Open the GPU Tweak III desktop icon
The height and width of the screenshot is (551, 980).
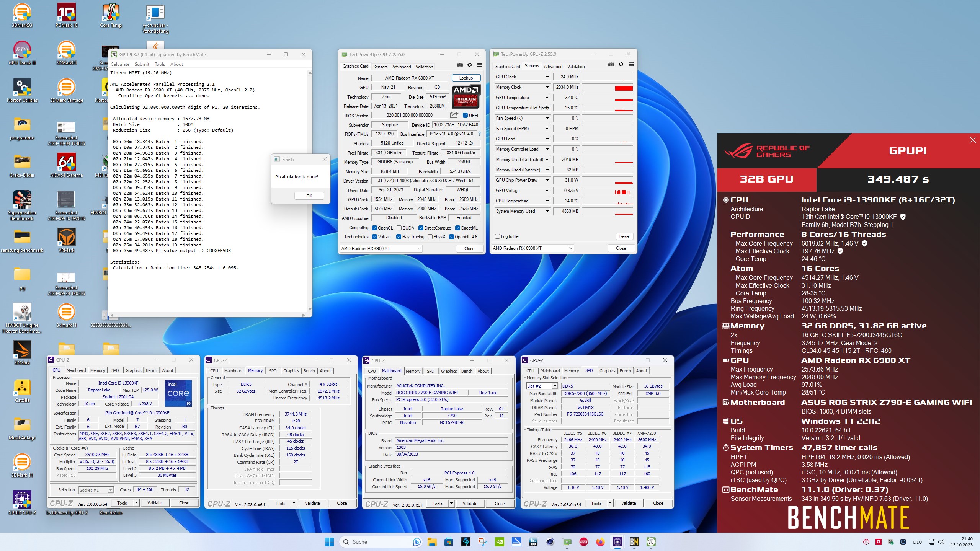22,53
